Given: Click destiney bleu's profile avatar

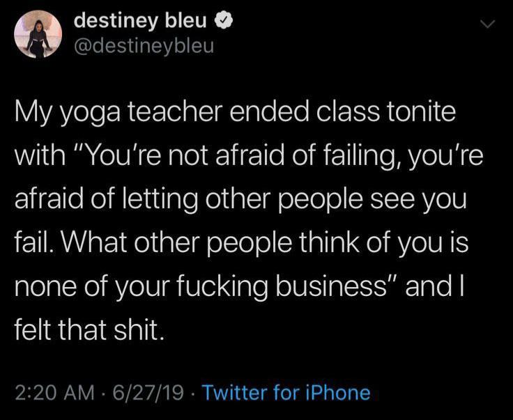Looking at the screenshot, I should click(x=38, y=36).
